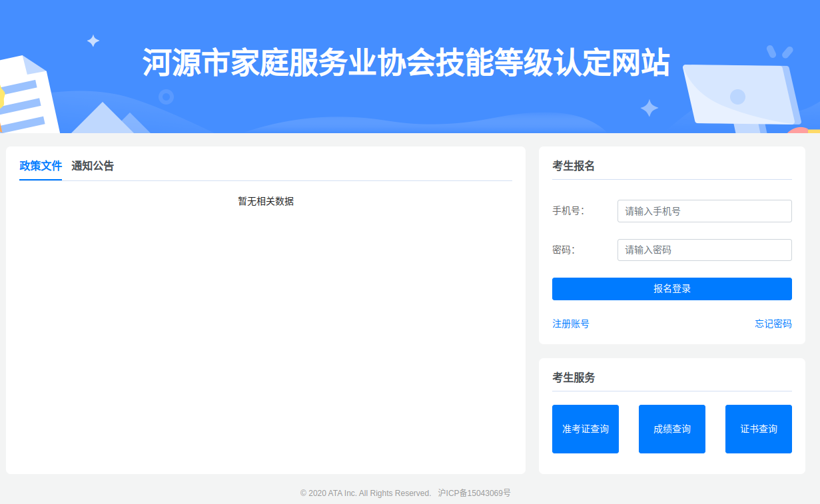The width and height of the screenshot is (820, 504).
Task: Open the 准考证查询 service
Action: click(585, 429)
